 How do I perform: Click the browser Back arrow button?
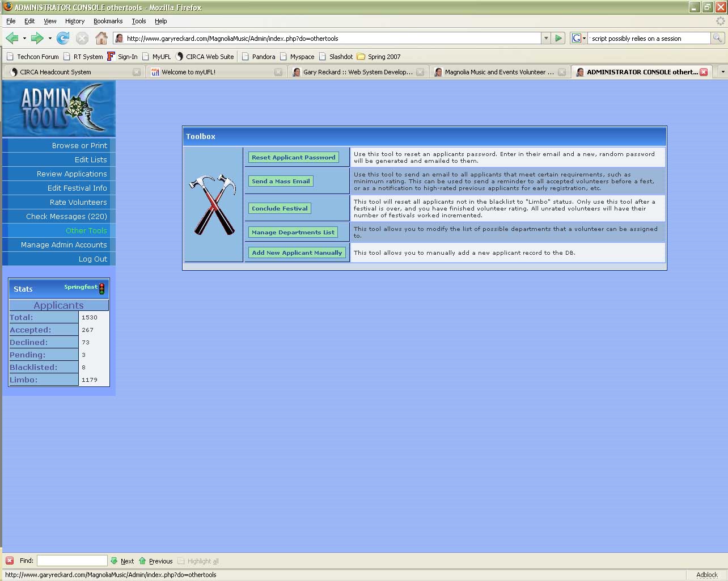pyautogui.click(x=11, y=38)
